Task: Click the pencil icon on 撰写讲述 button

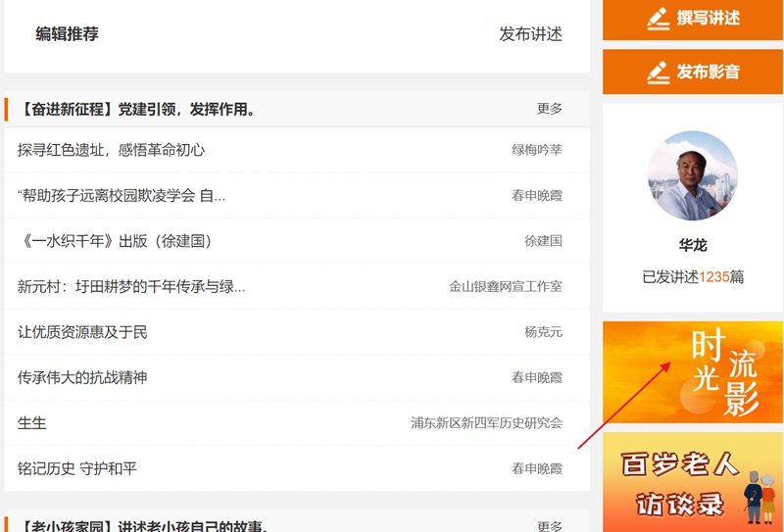Action: click(x=659, y=19)
